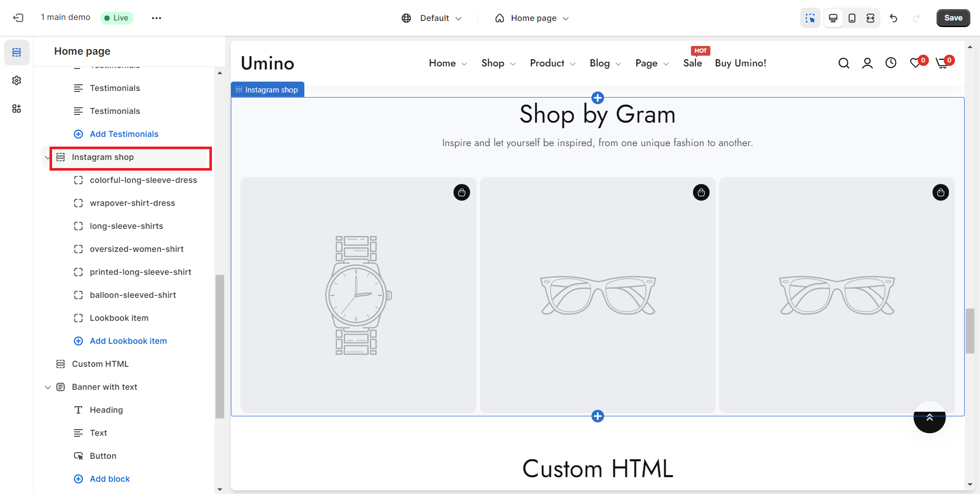Viewport: 980px width, 494px height.
Task: Open the Home page template dropdown
Action: 532,18
